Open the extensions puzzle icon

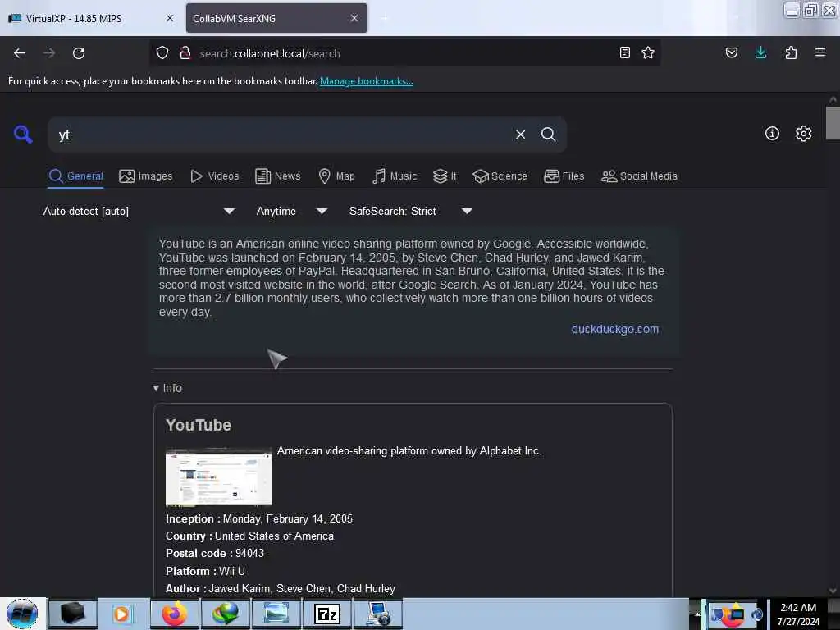791,52
